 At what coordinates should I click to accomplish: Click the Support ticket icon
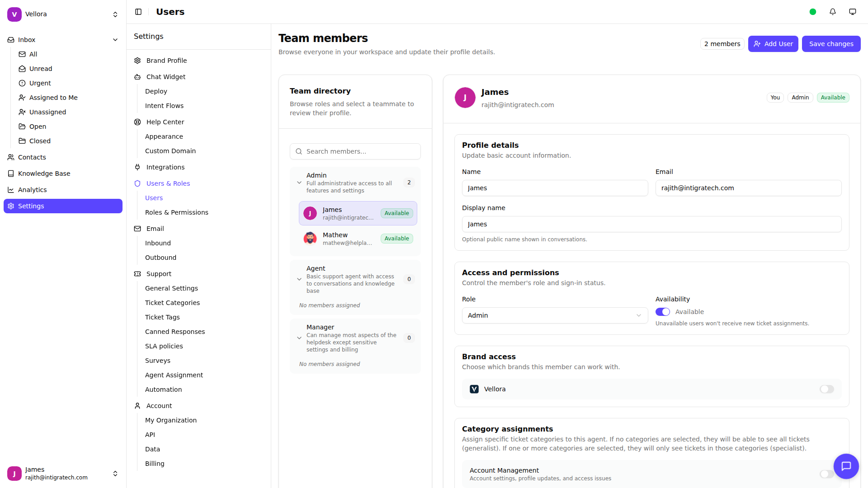137,274
